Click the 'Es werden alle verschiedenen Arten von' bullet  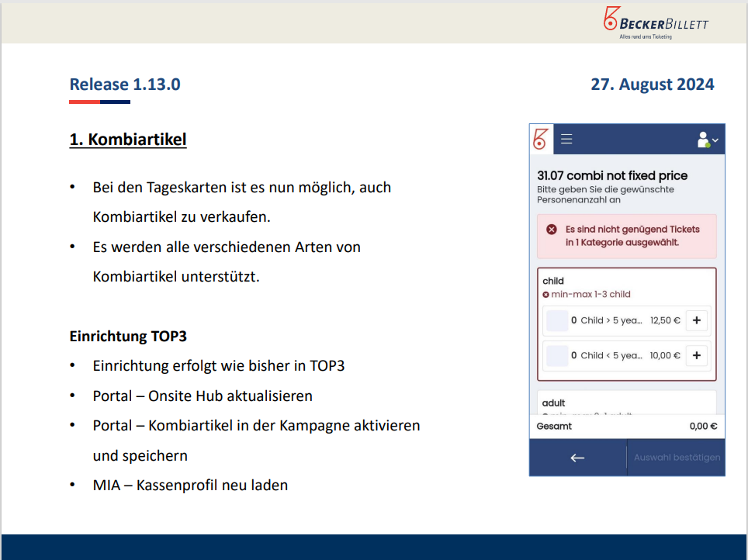(227, 262)
